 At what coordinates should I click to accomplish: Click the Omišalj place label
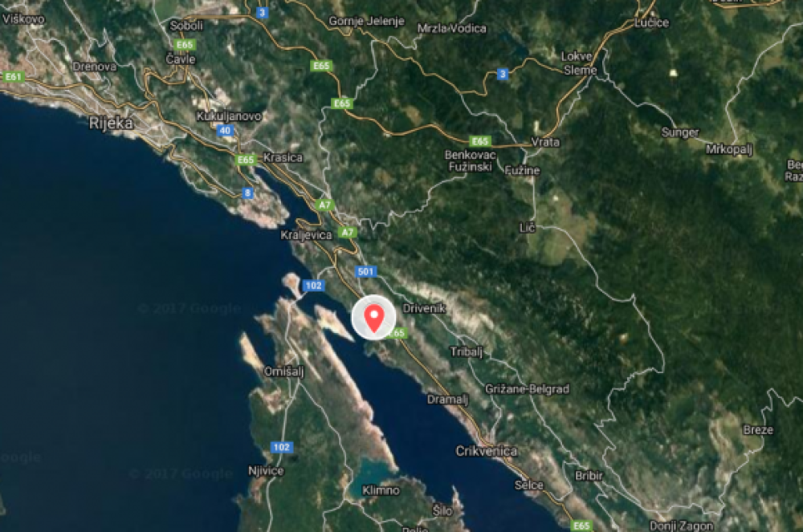pyautogui.click(x=283, y=372)
